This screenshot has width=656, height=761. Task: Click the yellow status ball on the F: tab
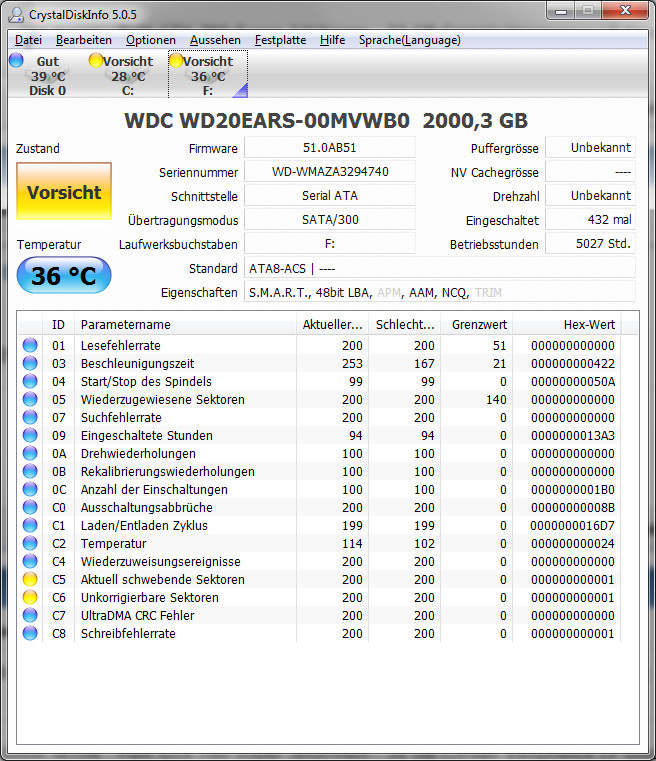[x=176, y=60]
